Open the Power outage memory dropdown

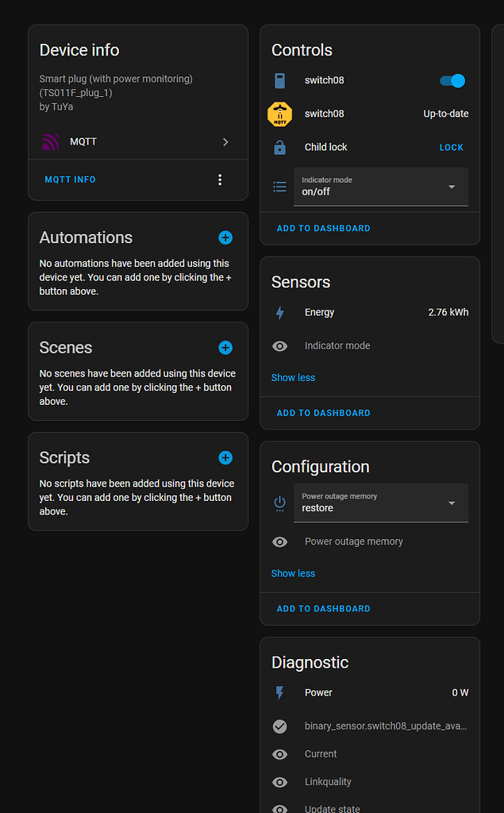381,503
